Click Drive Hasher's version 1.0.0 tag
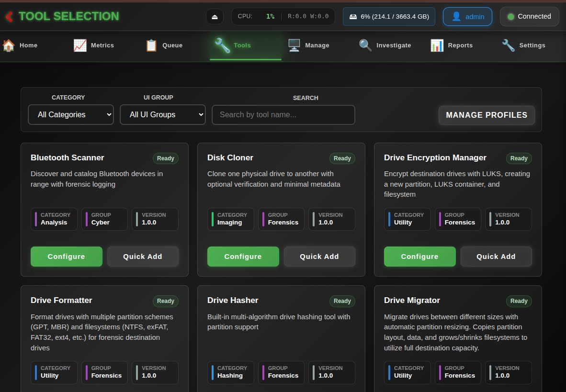 [332, 372]
